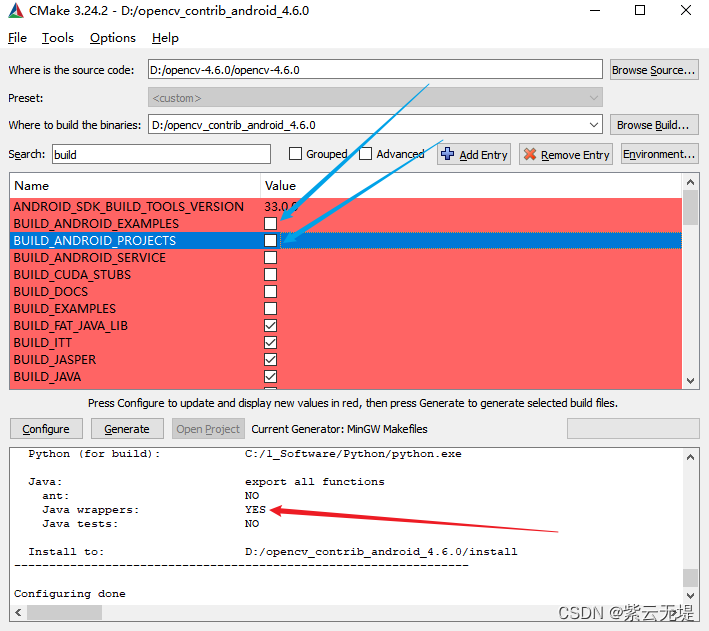Click the output log scroll down arrow
709x631 pixels.
(690, 595)
